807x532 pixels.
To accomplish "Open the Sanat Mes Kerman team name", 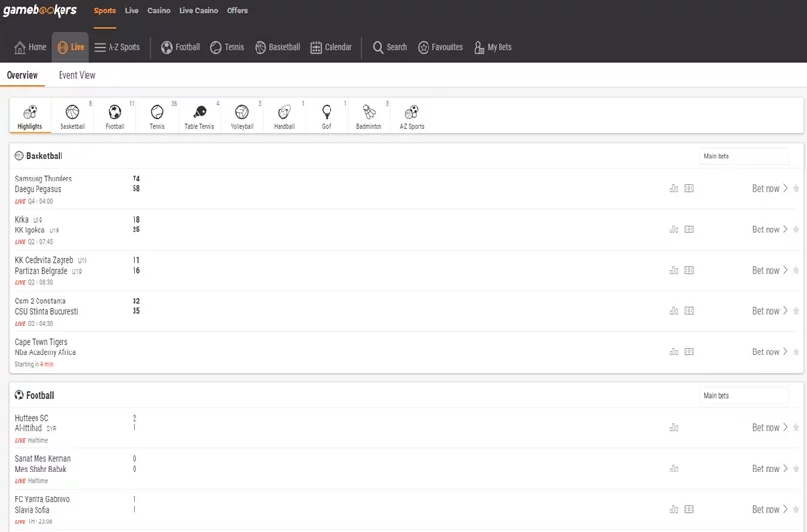I will (42, 458).
